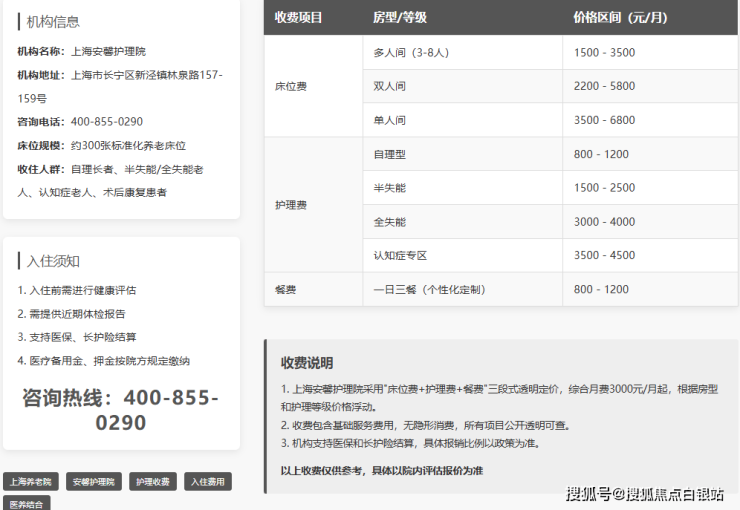This screenshot has height=510, width=740.
Task: Select item 3 支持医保、长护险结算
Action: coord(76,337)
